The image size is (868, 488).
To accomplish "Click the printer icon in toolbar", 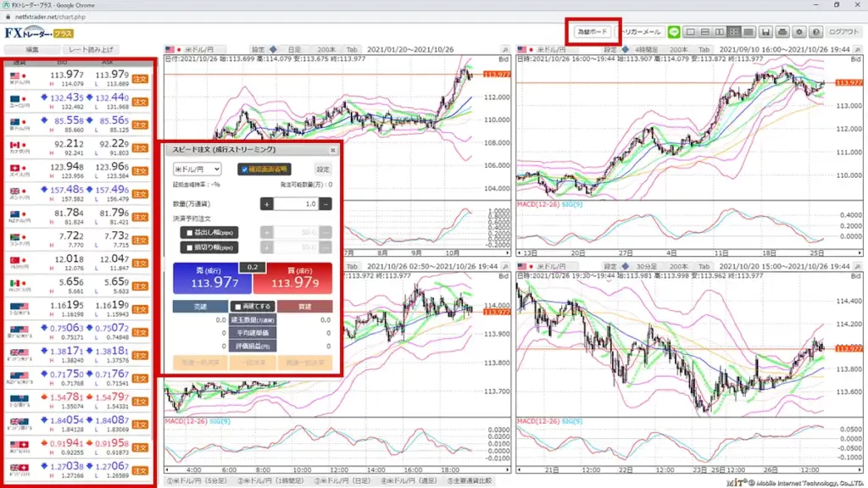I will 782,32.
